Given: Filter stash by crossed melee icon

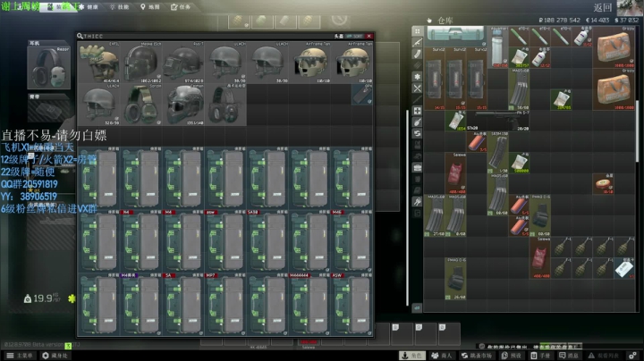Looking at the screenshot, I should tap(417, 88).
